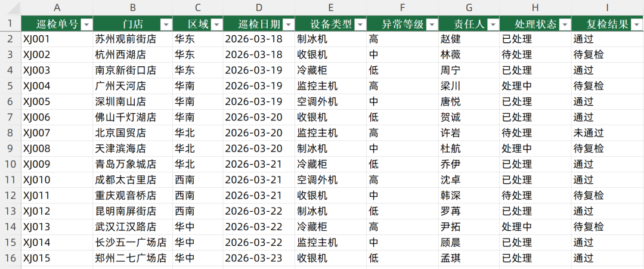Select the 苏州观前街店 cell
Image resolution: width=644 pixels, height=269 pixels.
pos(132,39)
